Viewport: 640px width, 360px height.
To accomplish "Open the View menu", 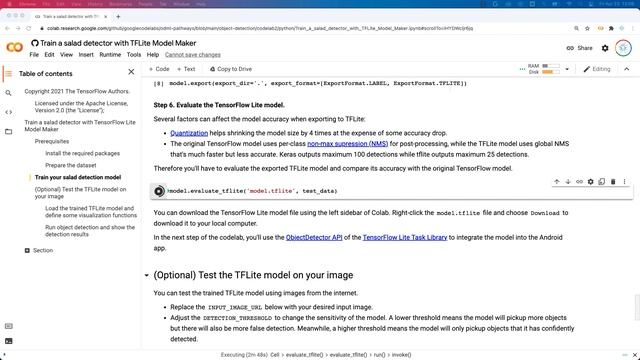I will [x=66, y=55].
